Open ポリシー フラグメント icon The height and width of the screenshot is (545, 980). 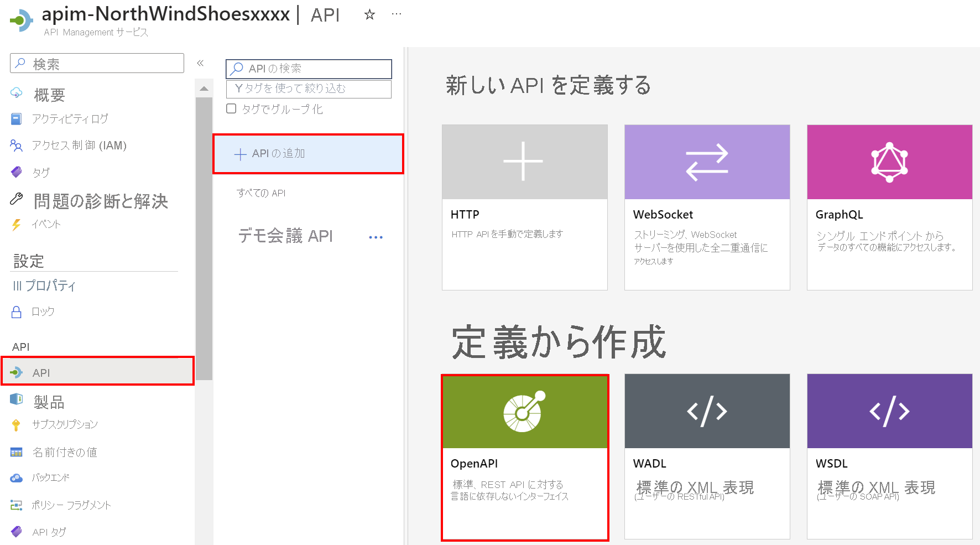pos(17,505)
